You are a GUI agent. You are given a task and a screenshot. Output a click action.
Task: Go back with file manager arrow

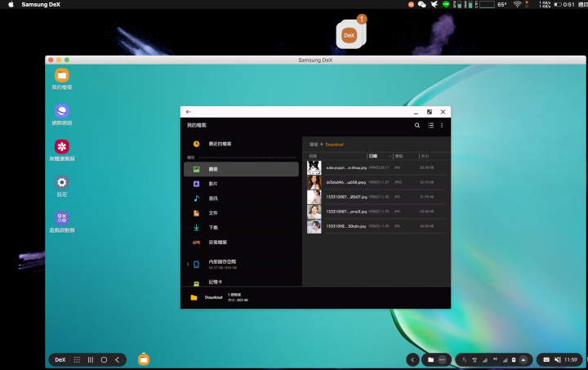[x=189, y=112]
